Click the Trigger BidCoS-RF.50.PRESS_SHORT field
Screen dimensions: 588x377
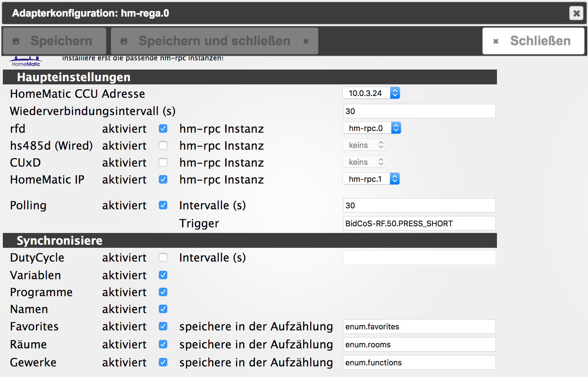419,223
